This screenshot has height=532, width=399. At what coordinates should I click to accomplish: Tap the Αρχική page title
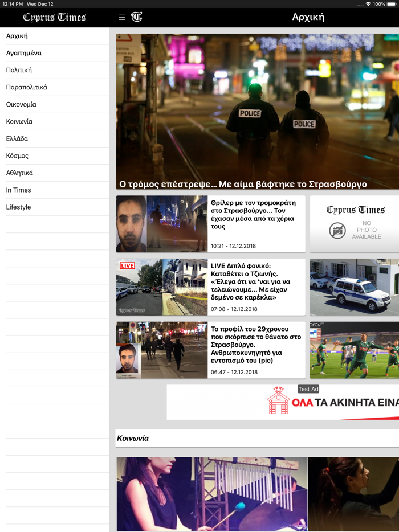click(308, 17)
